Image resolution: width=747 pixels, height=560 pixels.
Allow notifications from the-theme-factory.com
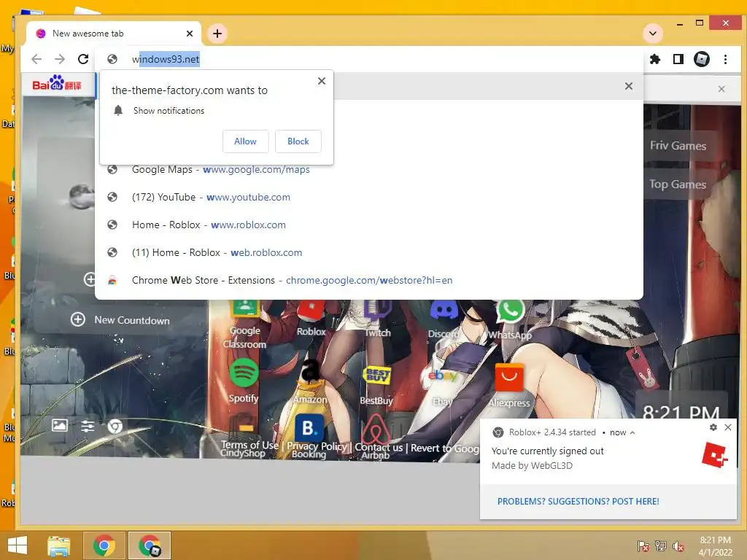click(x=245, y=141)
